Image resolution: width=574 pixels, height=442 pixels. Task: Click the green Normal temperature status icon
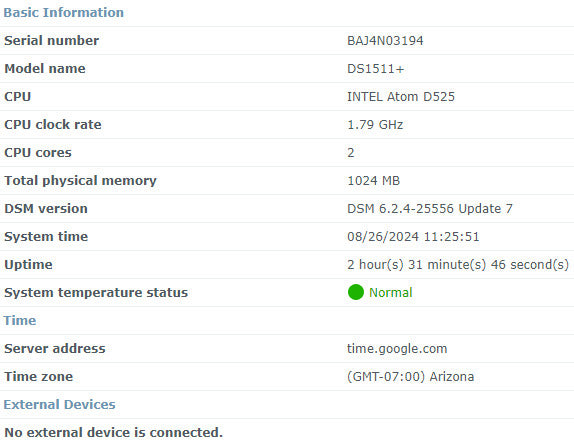click(x=355, y=292)
